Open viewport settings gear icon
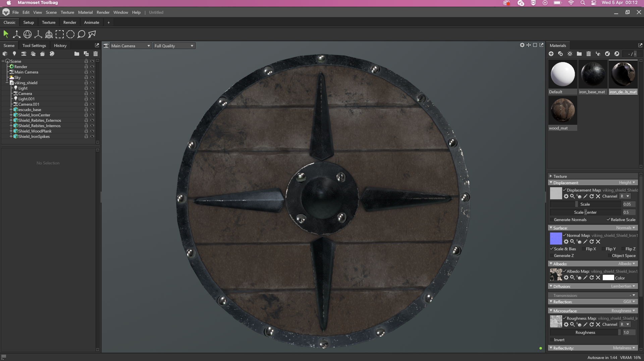This screenshot has height=361, width=644. (522, 45)
